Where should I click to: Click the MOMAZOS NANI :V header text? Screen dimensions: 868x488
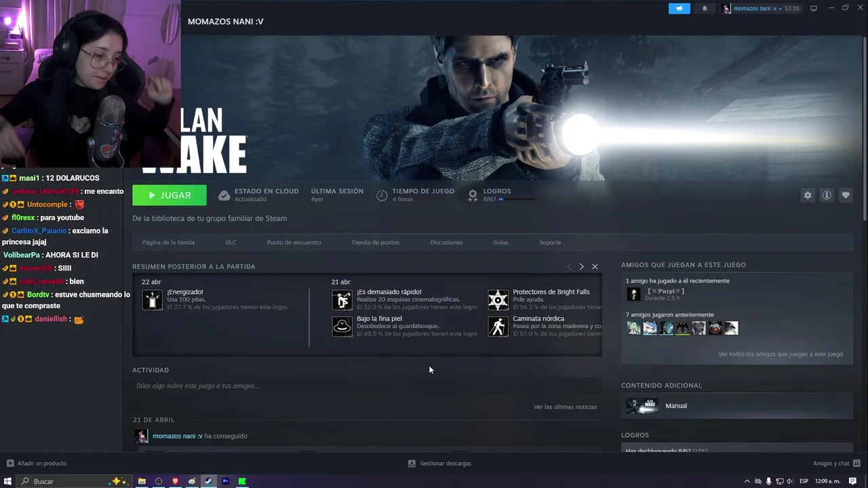click(225, 22)
